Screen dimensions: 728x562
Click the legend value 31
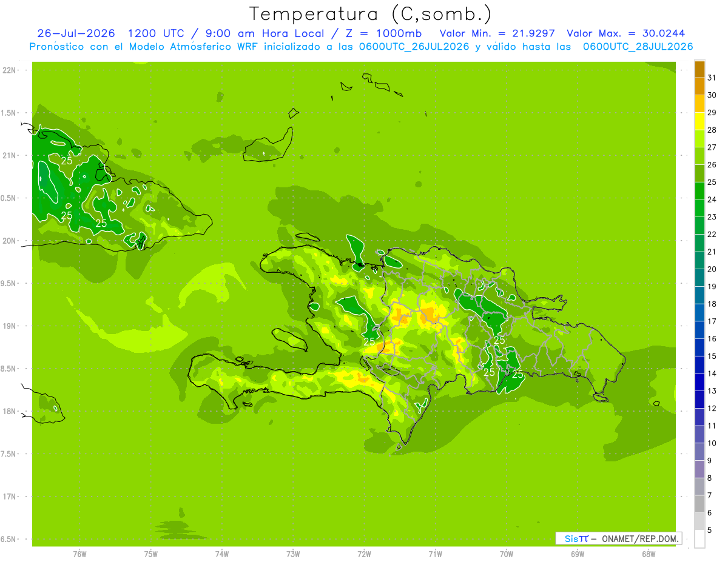[x=712, y=78]
